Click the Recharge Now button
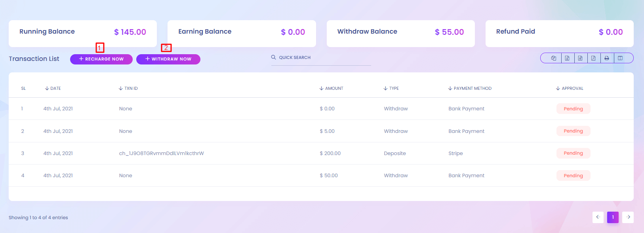The height and width of the screenshot is (233, 644). click(x=101, y=59)
